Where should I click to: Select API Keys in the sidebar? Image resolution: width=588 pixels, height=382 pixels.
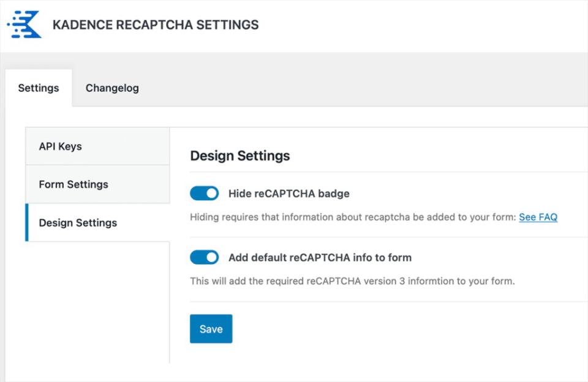coord(60,146)
